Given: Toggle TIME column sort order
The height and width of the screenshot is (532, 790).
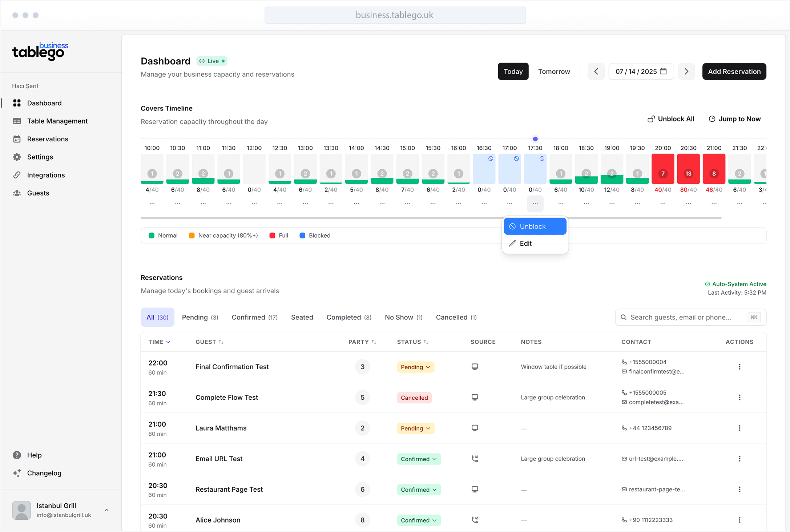Looking at the screenshot, I should (159, 342).
